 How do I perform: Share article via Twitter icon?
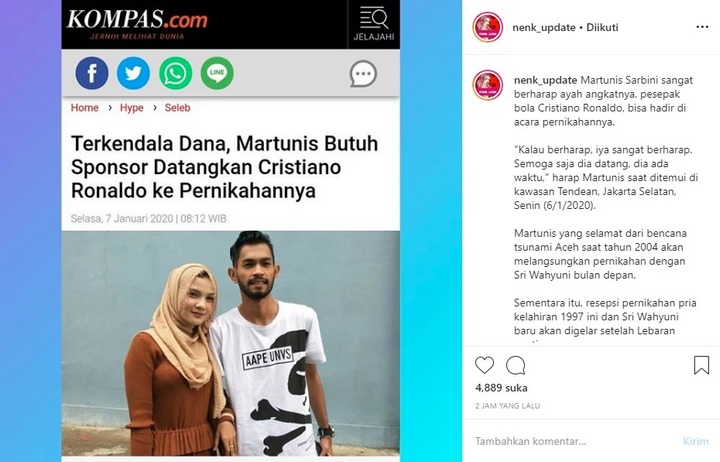(x=133, y=73)
